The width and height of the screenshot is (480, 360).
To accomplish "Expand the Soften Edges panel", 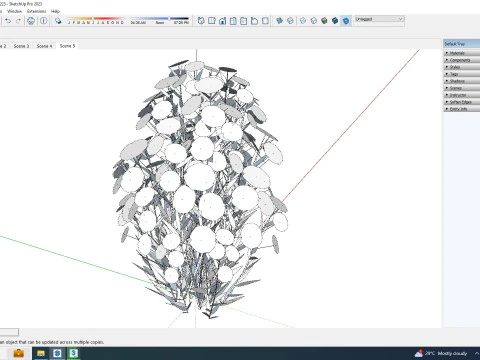I will 462,102.
